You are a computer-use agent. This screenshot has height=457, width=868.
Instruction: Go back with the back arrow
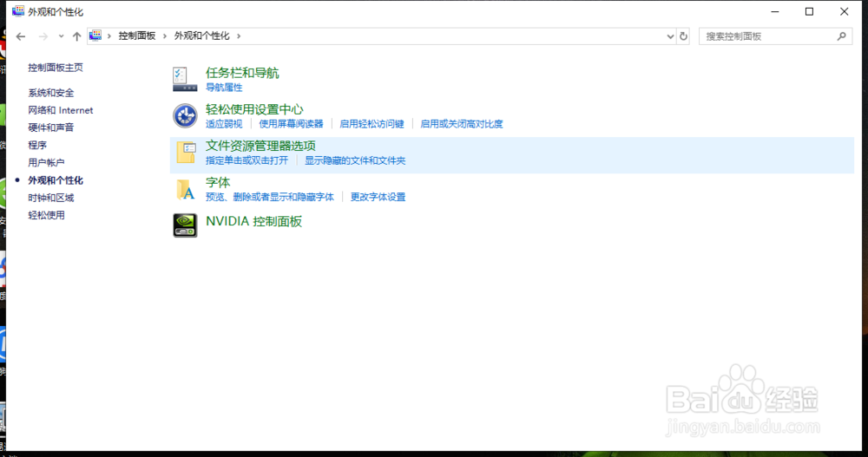tap(21, 36)
